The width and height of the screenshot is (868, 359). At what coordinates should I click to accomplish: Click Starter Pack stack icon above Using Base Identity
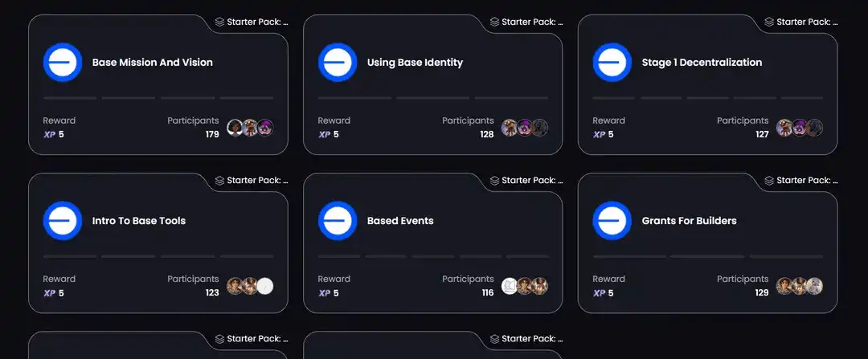click(494, 22)
